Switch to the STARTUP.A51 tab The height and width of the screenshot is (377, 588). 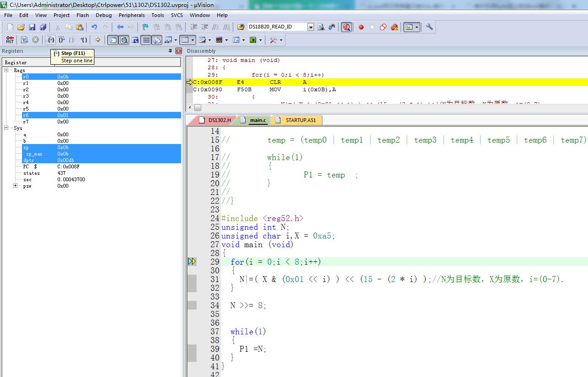click(x=296, y=120)
